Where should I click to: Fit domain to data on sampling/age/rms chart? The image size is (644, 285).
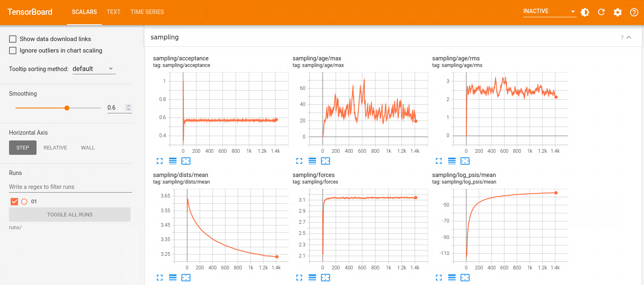465,161
